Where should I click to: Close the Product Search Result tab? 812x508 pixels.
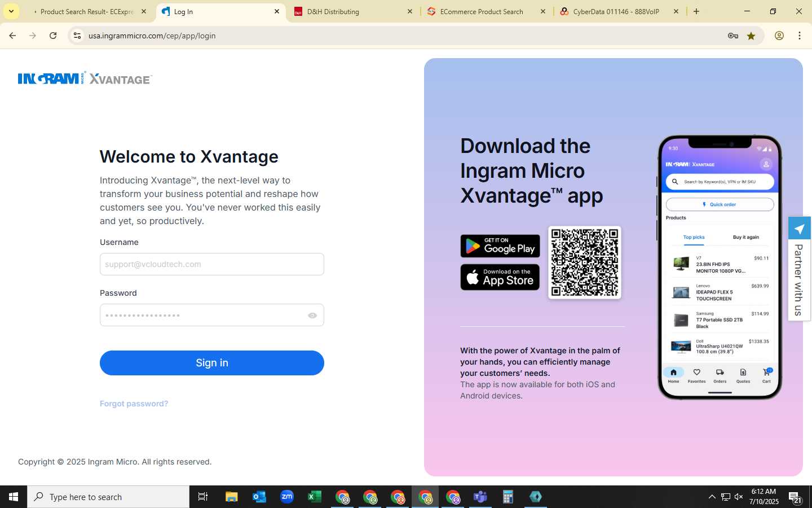tap(144, 11)
